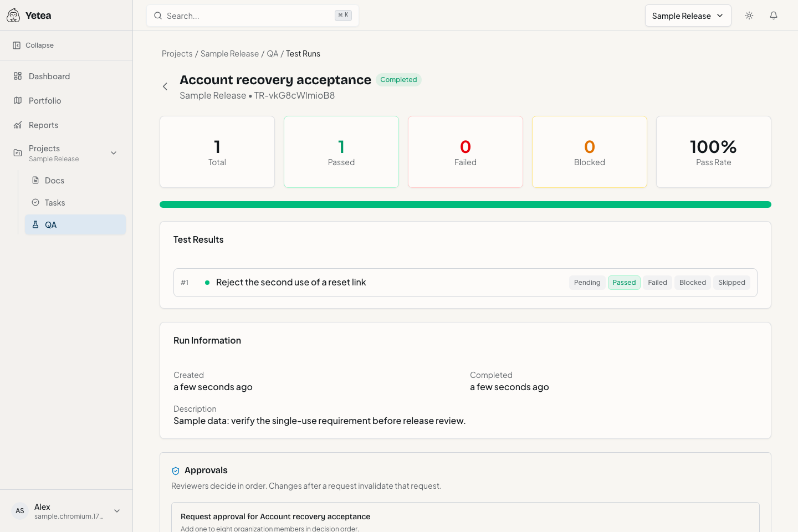798x532 pixels.
Task: Click the Total count card
Action: (x=217, y=152)
